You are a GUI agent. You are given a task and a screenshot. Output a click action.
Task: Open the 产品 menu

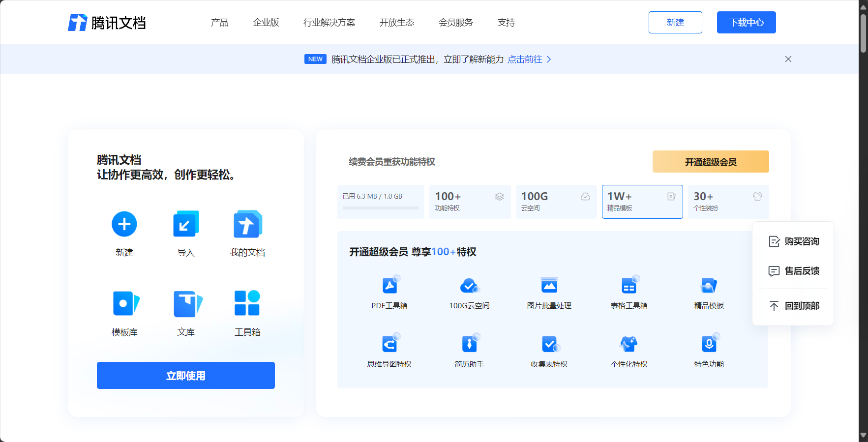pyautogui.click(x=219, y=23)
